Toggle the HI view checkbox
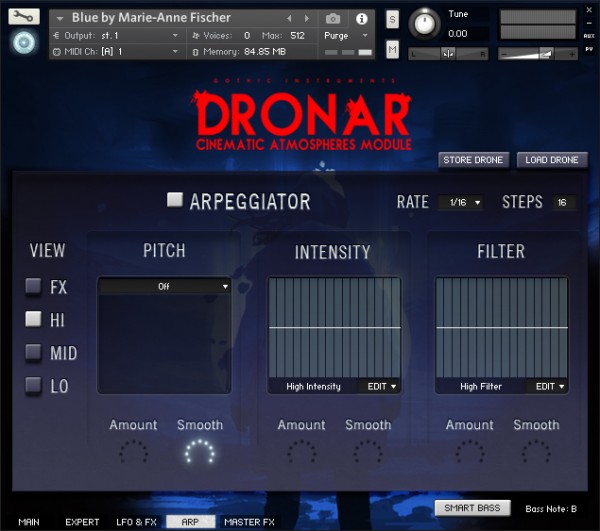Image resolution: width=600 pixels, height=531 pixels. click(33, 319)
